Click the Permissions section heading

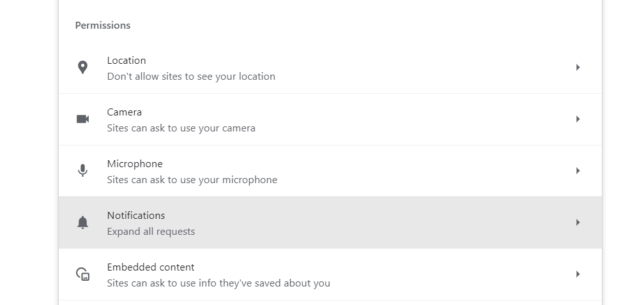(x=103, y=26)
